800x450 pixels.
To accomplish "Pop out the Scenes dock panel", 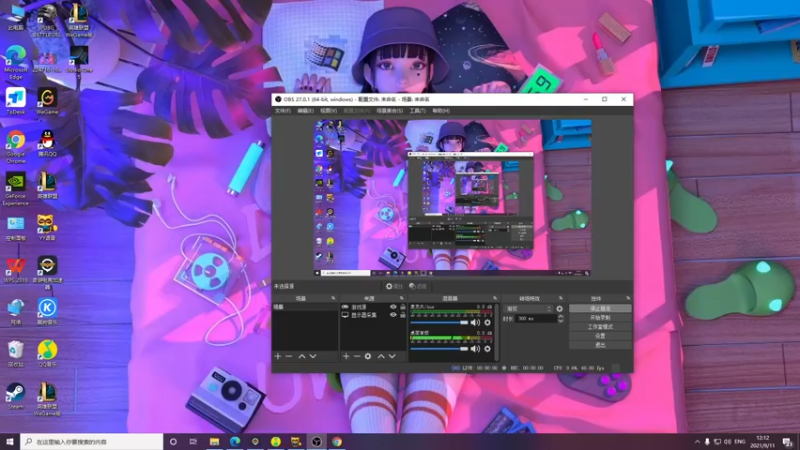I will [x=333, y=298].
